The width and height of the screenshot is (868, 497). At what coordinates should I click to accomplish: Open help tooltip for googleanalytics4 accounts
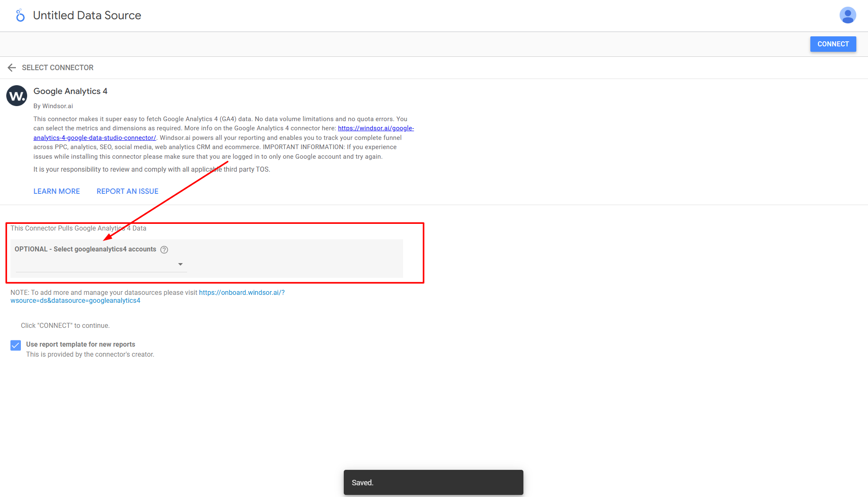tap(164, 250)
